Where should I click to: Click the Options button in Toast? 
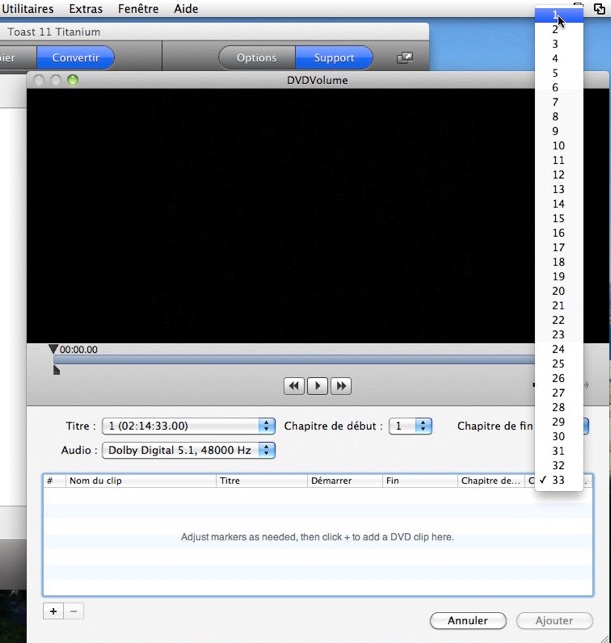[x=257, y=58]
